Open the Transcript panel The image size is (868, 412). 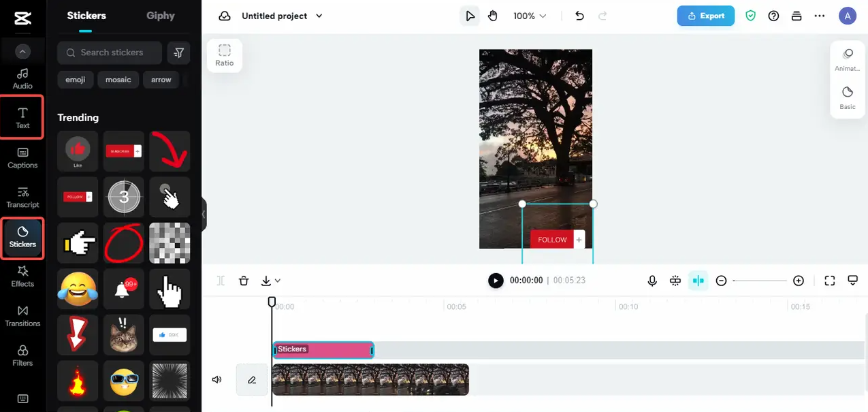[x=22, y=197]
